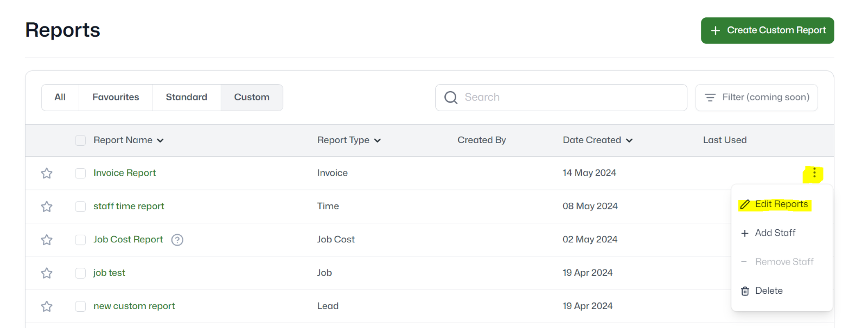
Task: Click the Filter (coming soon) button
Action: [x=756, y=98]
